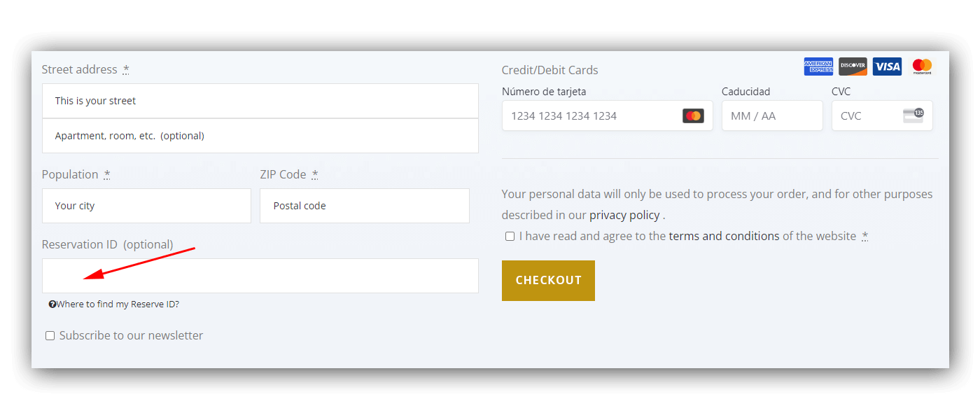Viewport: 980px width, 420px height.
Task: Click into the Postal code field
Action: coord(365,206)
